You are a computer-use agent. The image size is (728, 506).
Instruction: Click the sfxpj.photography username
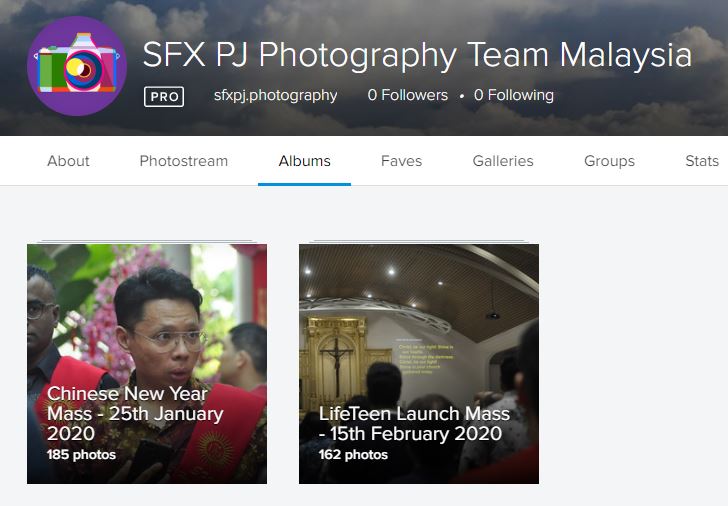click(x=275, y=96)
